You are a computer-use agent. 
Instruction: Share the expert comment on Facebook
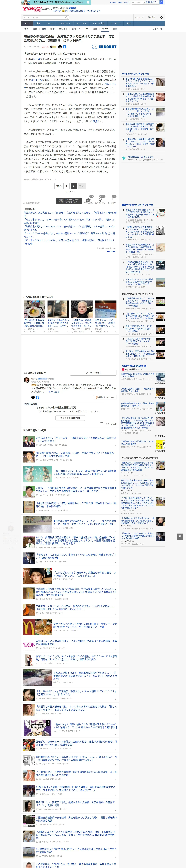tap(38, 397)
